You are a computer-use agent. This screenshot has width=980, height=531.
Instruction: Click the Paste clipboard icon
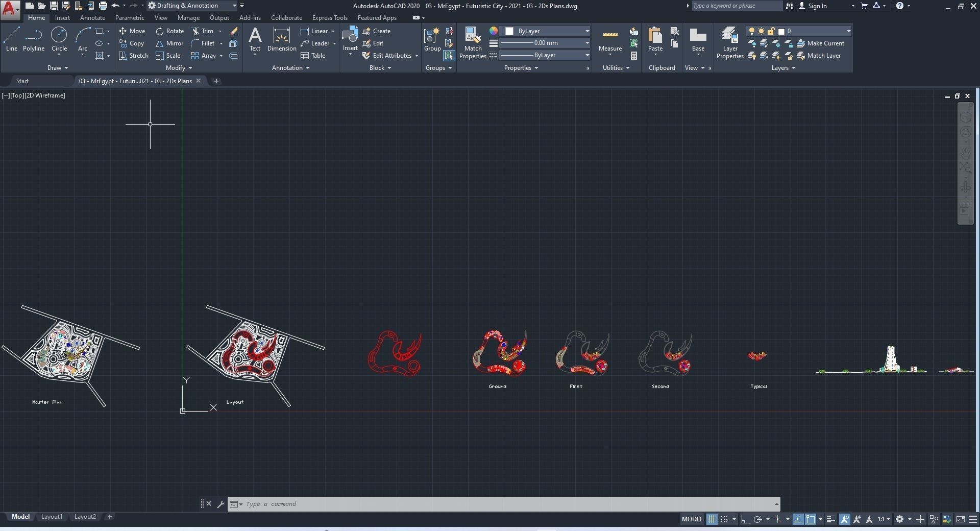point(655,36)
